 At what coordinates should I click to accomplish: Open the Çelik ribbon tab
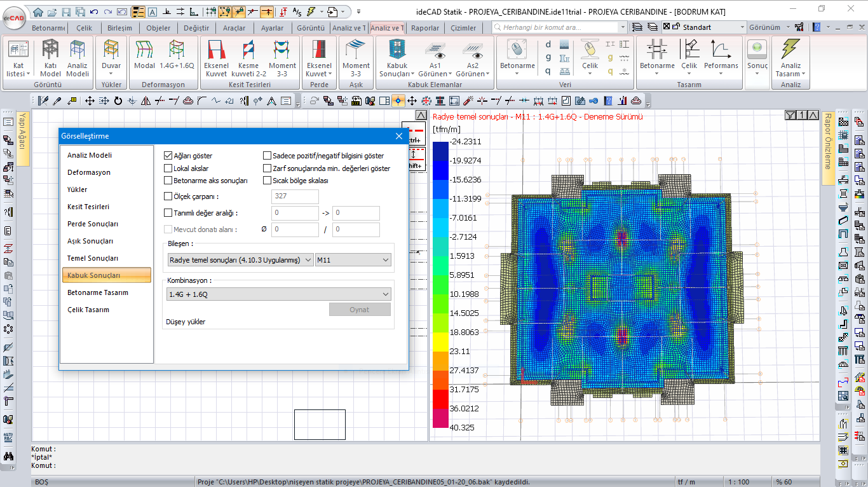84,28
